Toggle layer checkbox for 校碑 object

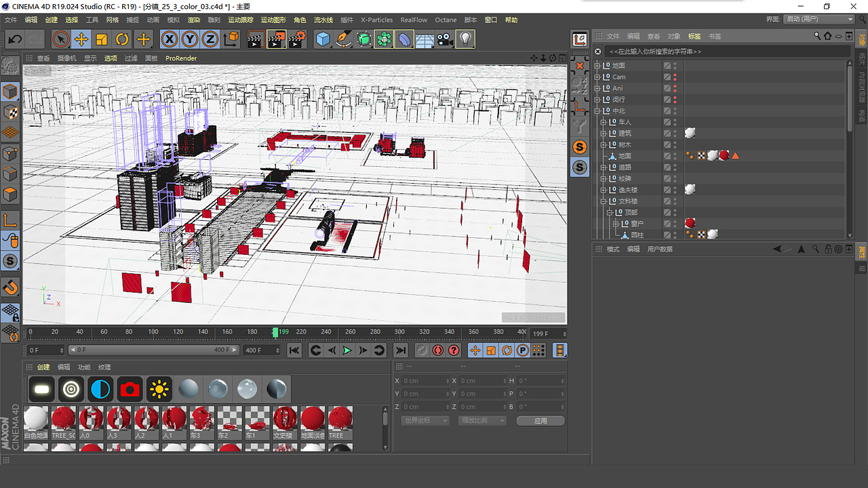667,179
